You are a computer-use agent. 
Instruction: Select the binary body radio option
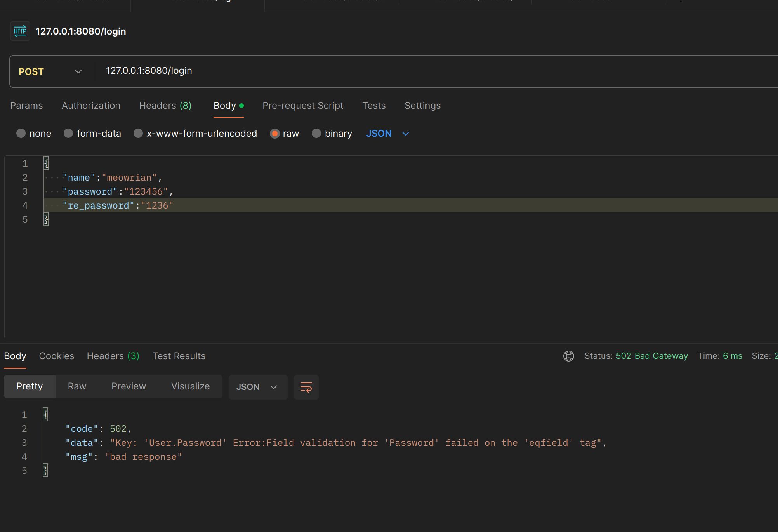[316, 134]
